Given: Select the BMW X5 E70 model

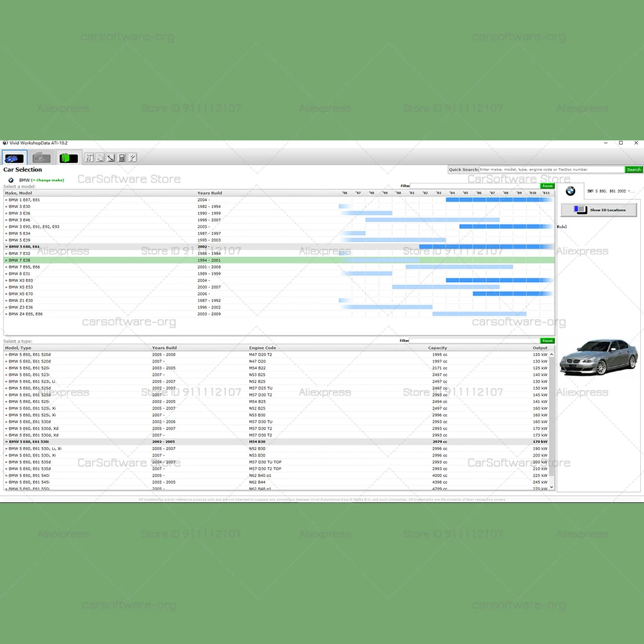Looking at the screenshot, I should 279,294.
